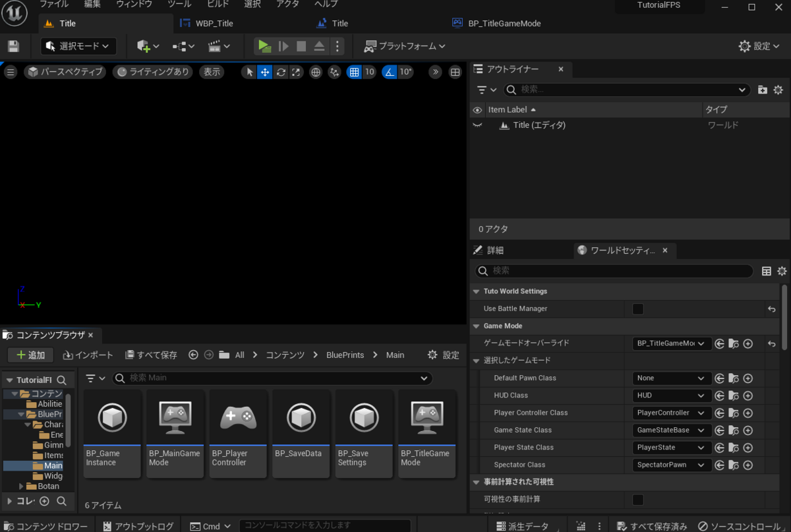Open the Add Content (cube plus) menu

click(x=148, y=46)
